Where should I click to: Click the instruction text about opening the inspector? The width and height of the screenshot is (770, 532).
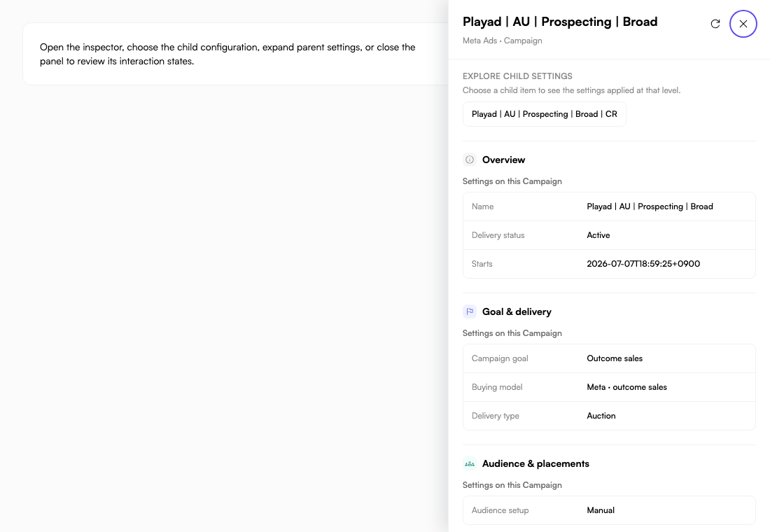click(227, 54)
